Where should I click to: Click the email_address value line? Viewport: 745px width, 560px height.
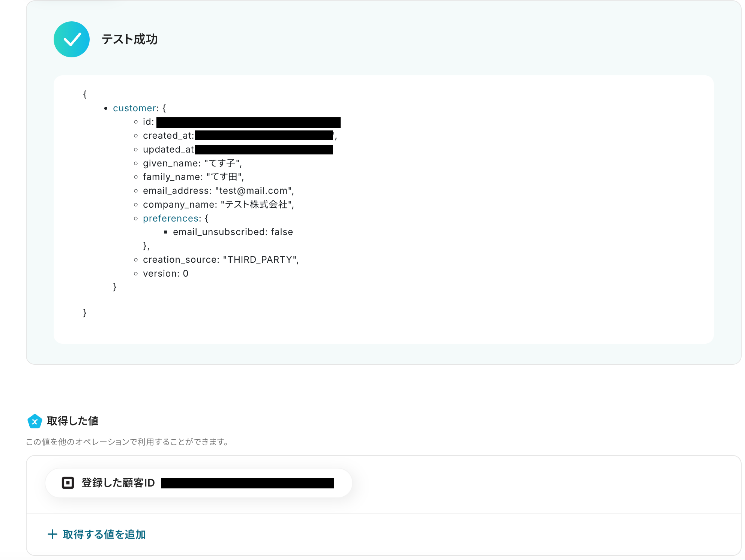tap(218, 191)
